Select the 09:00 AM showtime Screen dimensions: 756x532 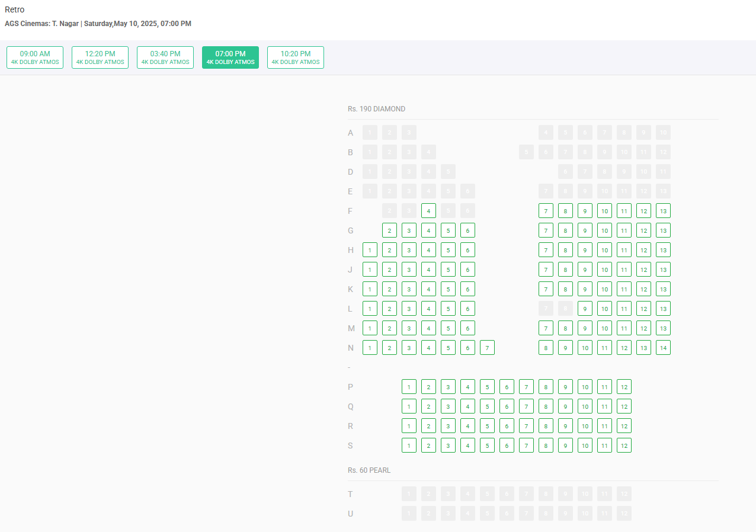coord(35,57)
